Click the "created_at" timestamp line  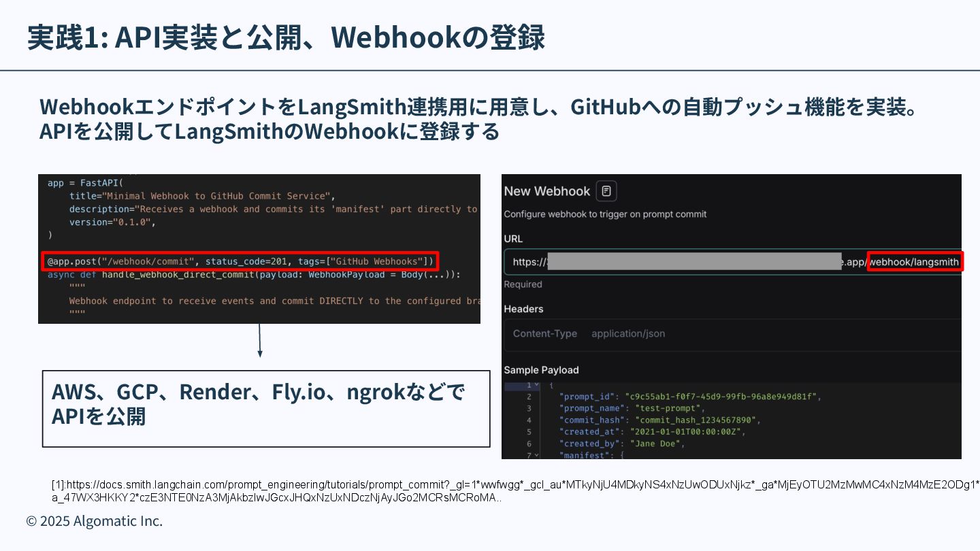pos(653,431)
